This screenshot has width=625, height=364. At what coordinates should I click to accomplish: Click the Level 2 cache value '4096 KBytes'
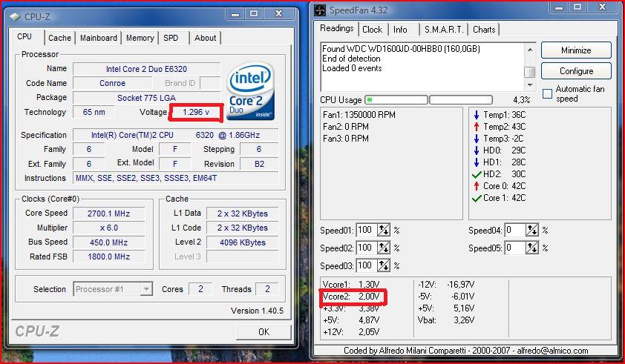pos(242,242)
